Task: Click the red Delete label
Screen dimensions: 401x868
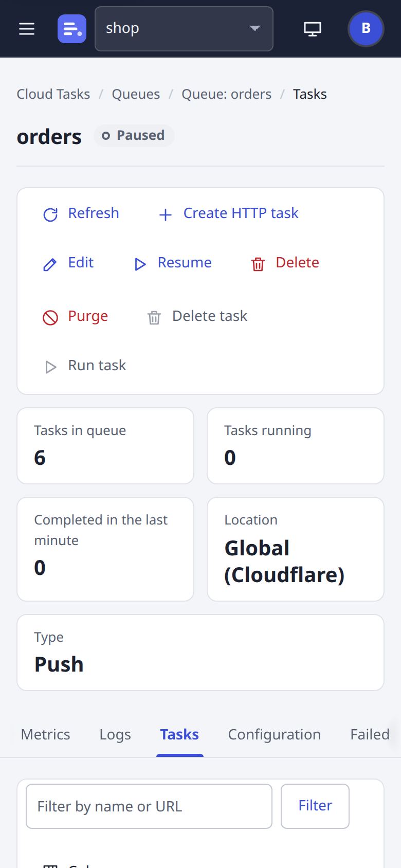Action: (x=297, y=262)
